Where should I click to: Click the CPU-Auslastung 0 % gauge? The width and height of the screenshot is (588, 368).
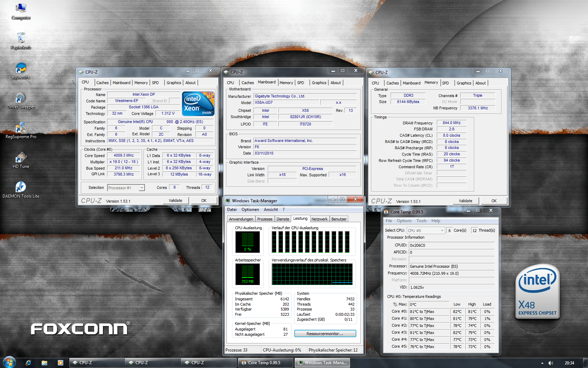pos(247,242)
